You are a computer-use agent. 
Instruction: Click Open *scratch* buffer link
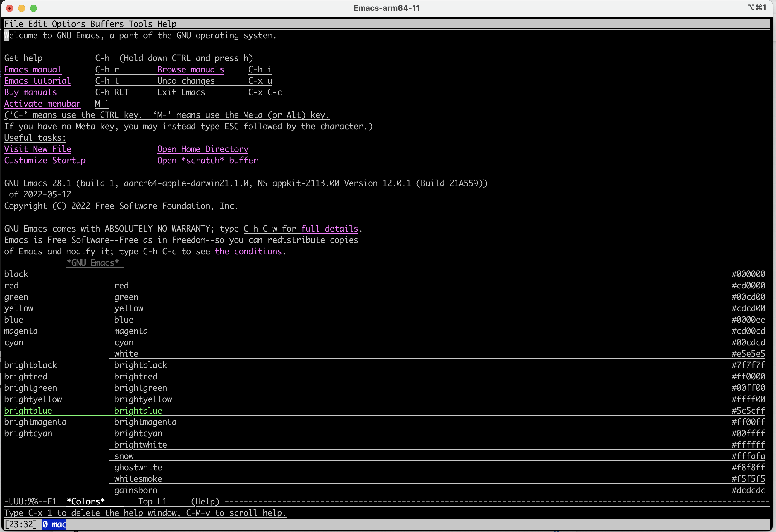[x=207, y=160]
